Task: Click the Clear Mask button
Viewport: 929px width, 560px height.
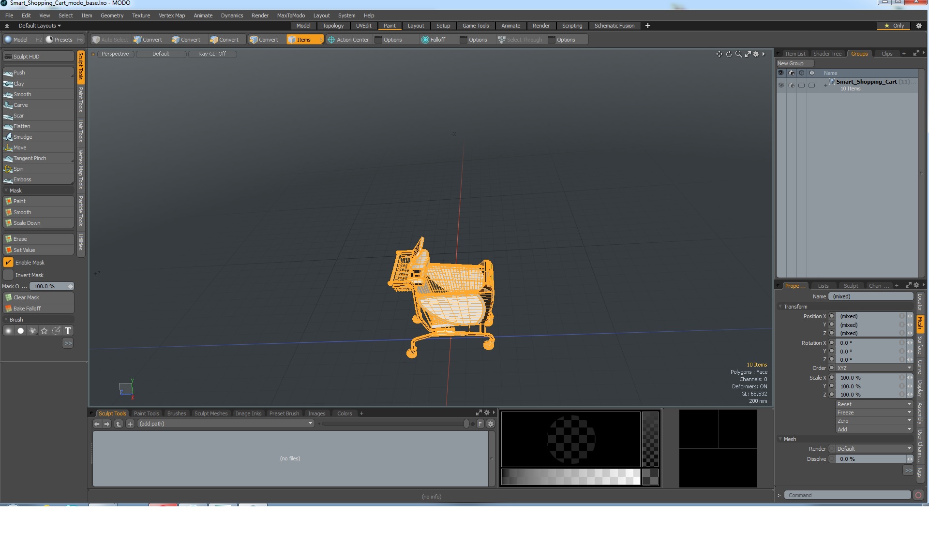Action: click(x=26, y=297)
